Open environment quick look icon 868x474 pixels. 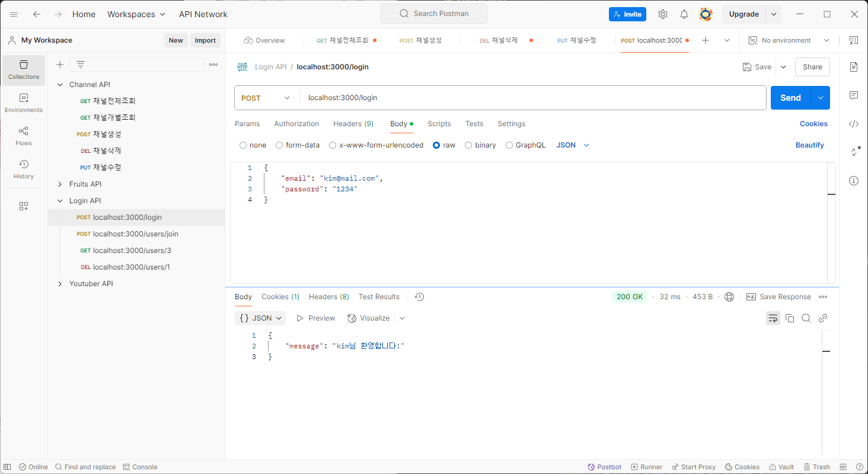click(854, 40)
